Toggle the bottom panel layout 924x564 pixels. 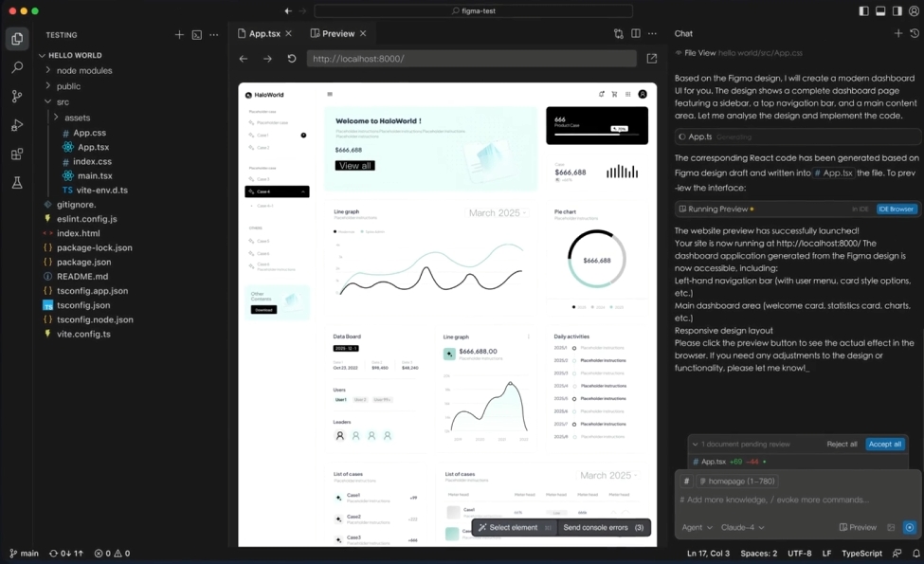880,11
